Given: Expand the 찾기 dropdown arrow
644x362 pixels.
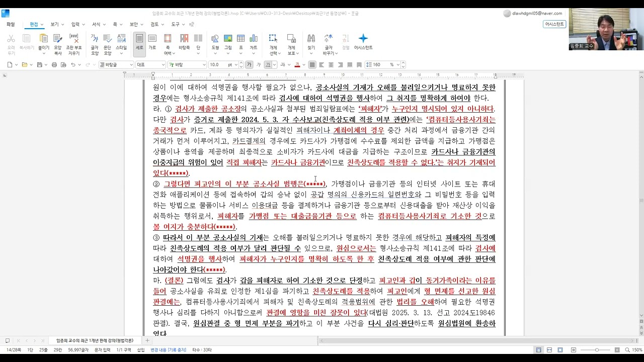Looking at the screenshot, I should pos(311,53).
